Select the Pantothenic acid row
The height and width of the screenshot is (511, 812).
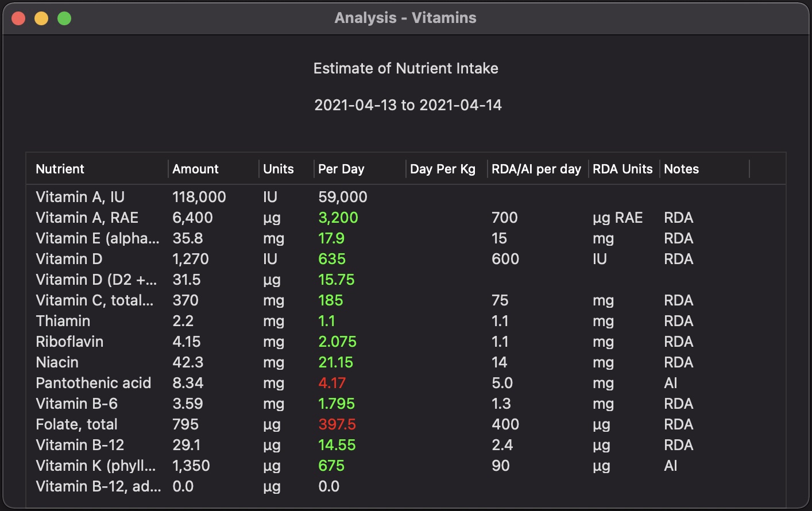(x=93, y=383)
